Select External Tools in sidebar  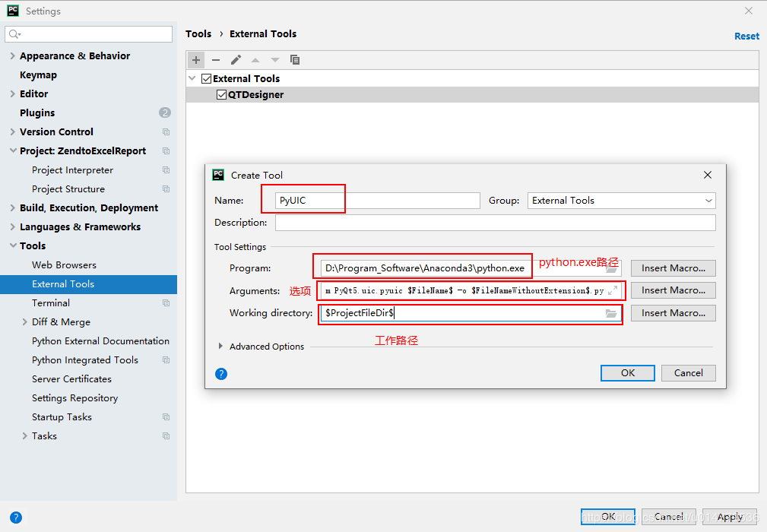[x=88, y=284]
